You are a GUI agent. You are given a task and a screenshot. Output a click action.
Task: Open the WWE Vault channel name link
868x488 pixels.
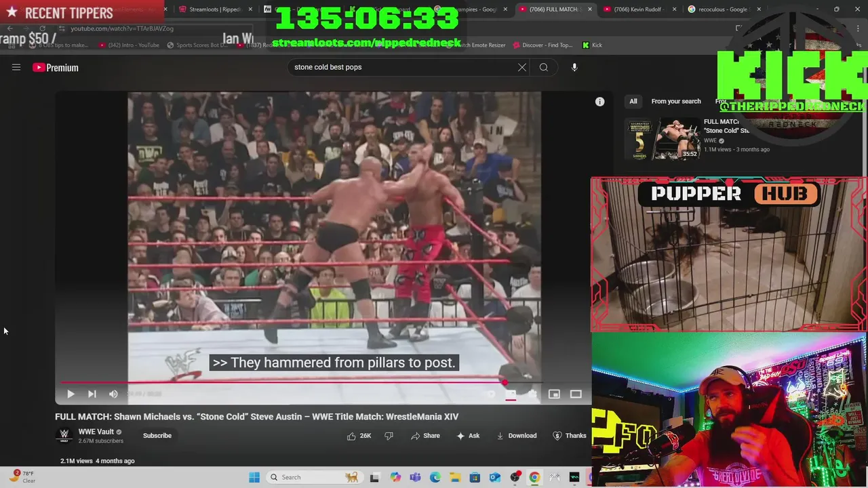96,432
